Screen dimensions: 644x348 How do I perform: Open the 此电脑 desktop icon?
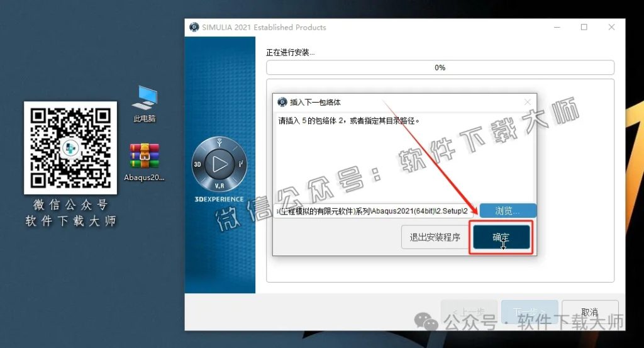pyautogui.click(x=145, y=104)
